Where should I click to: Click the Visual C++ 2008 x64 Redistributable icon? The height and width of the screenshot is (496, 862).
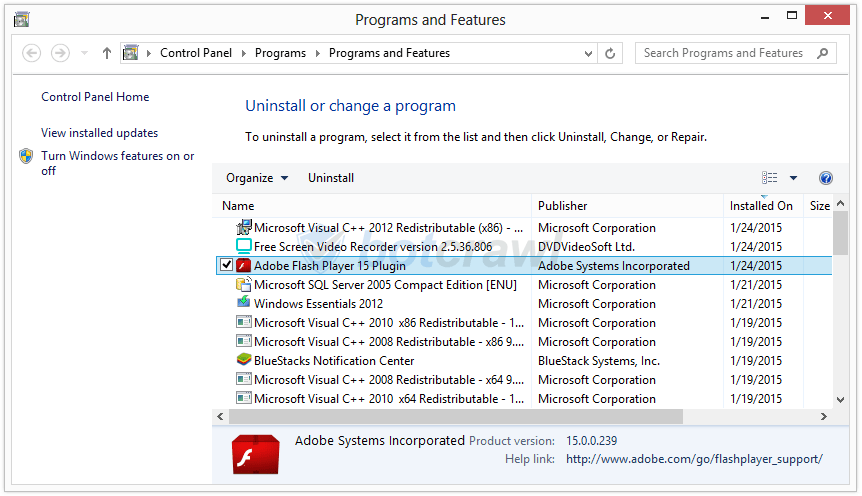tap(244, 379)
